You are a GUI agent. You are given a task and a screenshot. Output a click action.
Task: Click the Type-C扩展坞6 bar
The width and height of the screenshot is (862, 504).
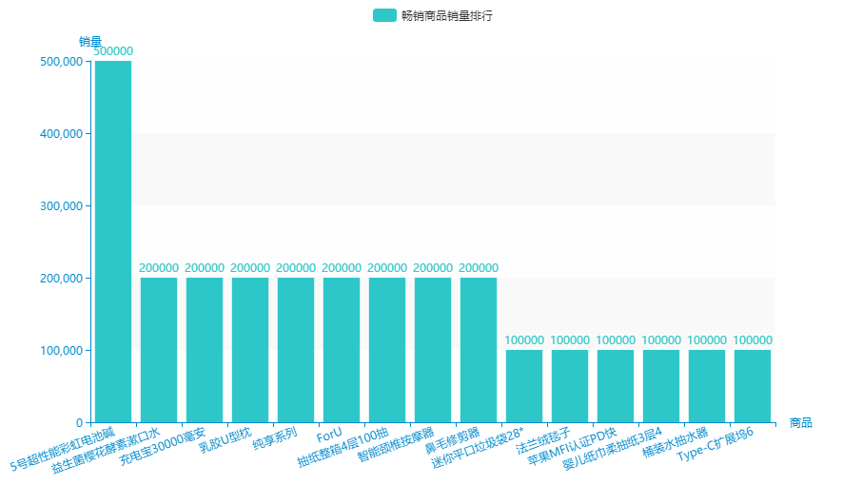coord(753,386)
